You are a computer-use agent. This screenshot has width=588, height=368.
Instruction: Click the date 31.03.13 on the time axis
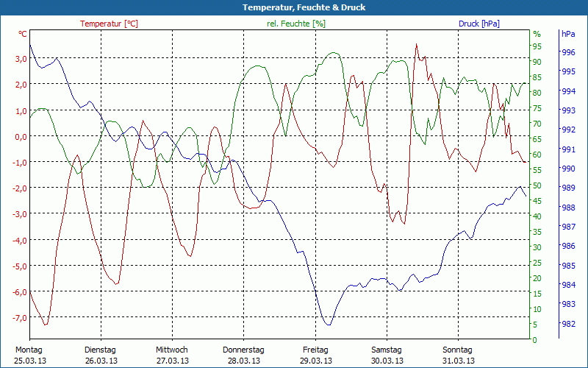tap(459, 361)
